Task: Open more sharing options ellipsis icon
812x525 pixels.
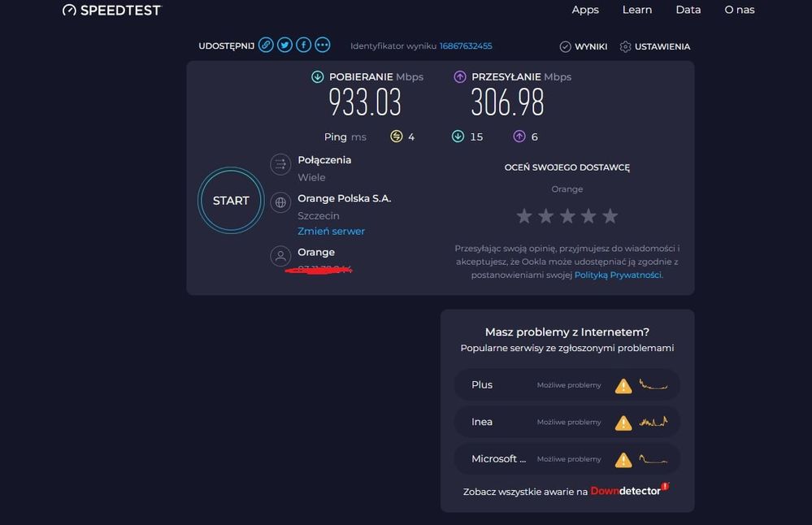Action: tap(323, 46)
